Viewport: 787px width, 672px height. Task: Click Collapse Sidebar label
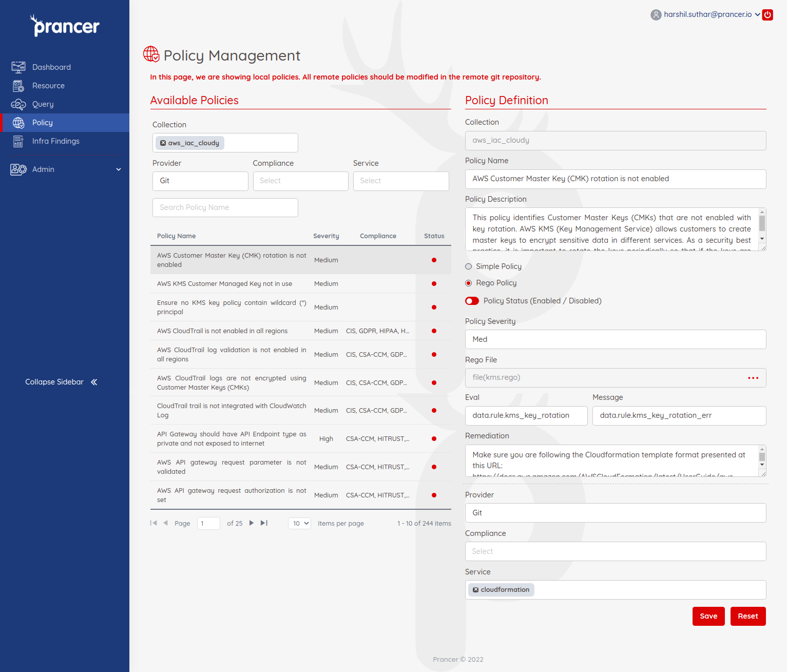pyautogui.click(x=54, y=382)
